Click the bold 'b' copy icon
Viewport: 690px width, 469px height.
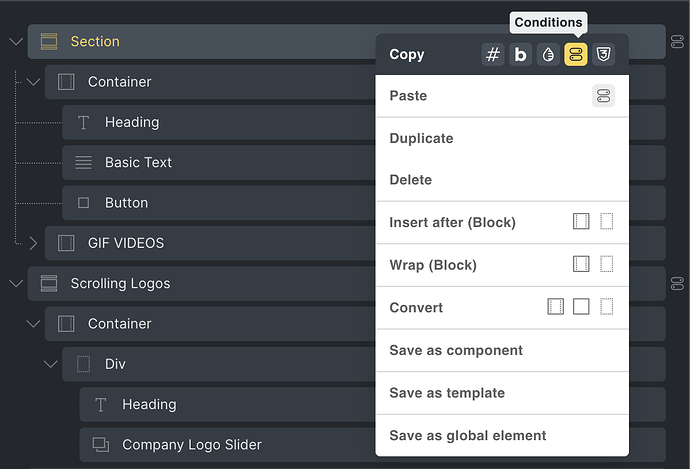pyautogui.click(x=520, y=55)
